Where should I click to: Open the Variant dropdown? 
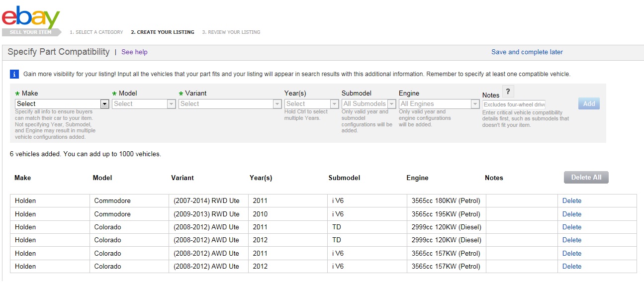(230, 104)
